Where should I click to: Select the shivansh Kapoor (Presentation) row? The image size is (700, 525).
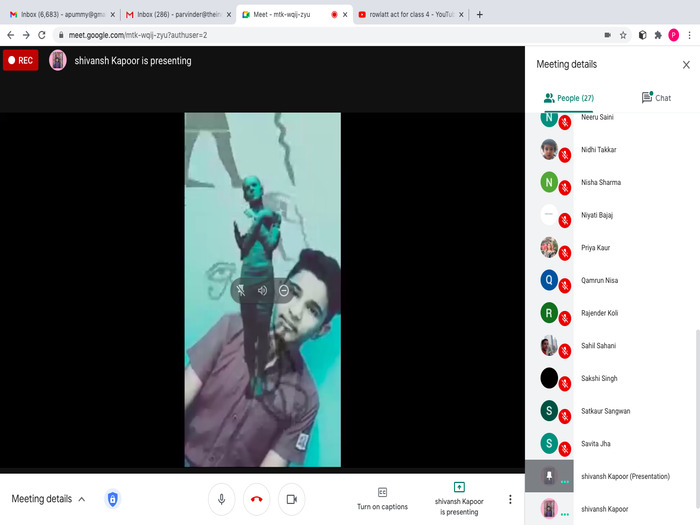pyautogui.click(x=610, y=476)
